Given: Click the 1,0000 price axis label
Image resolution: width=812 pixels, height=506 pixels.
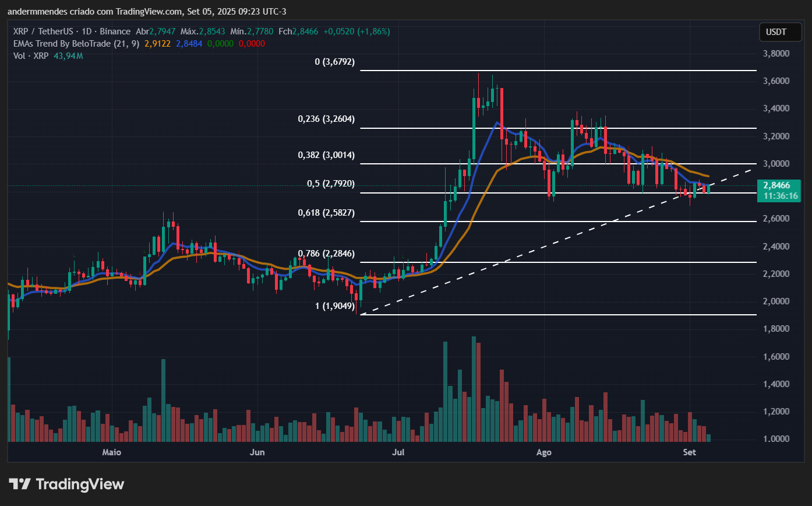Looking at the screenshot, I should coord(776,439).
